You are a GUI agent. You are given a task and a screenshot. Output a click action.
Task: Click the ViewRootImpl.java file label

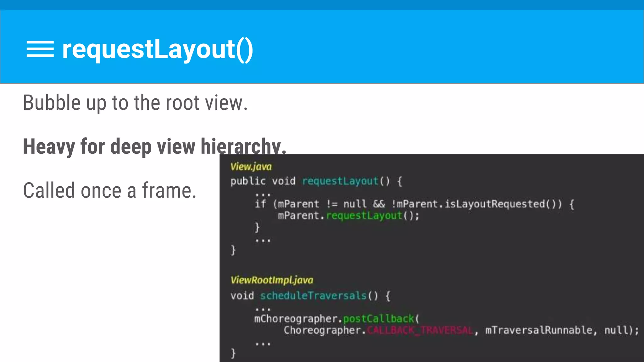(272, 280)
